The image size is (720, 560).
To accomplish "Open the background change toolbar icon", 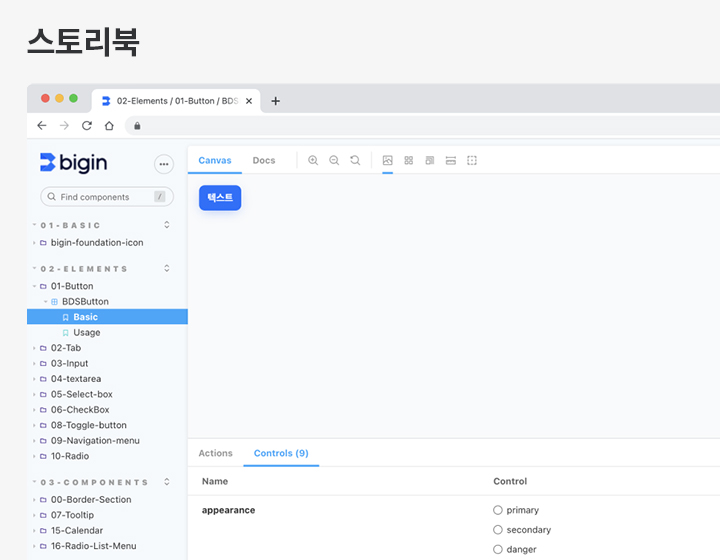I will 388,160.
